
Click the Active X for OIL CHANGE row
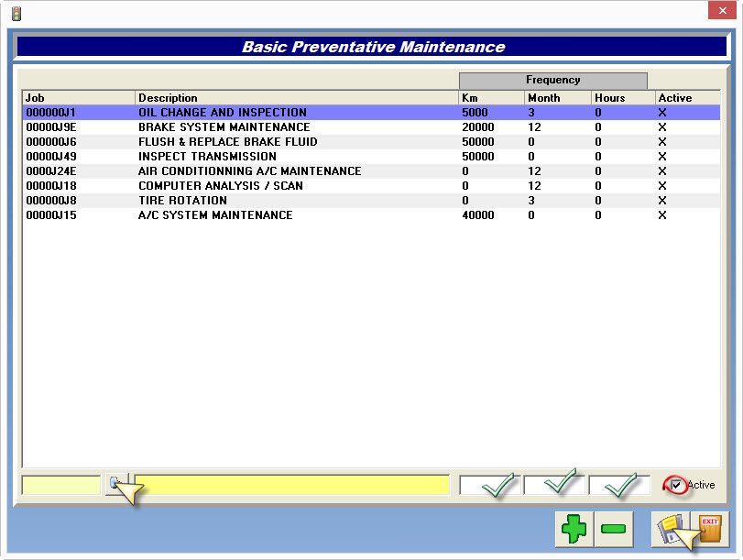point(662,113)
